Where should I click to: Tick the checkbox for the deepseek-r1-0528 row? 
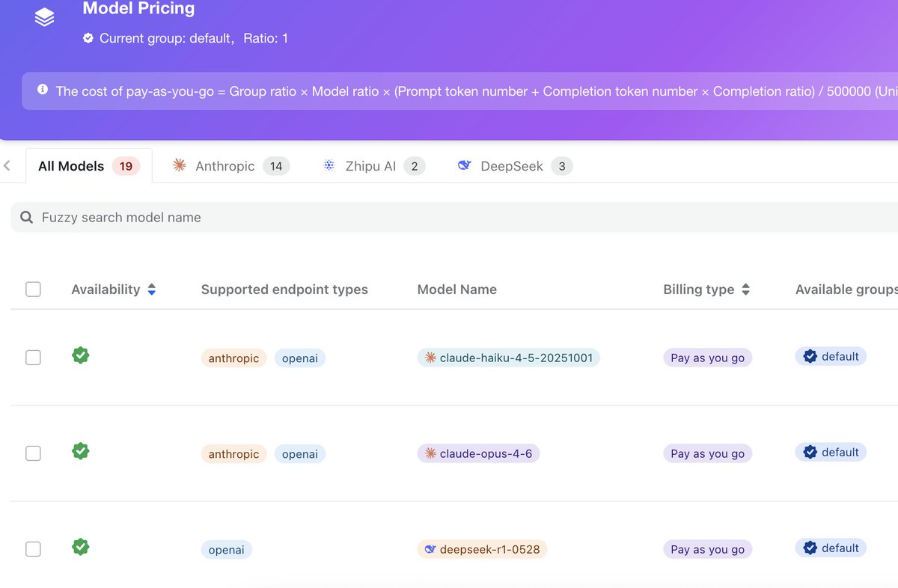[33, 549]
